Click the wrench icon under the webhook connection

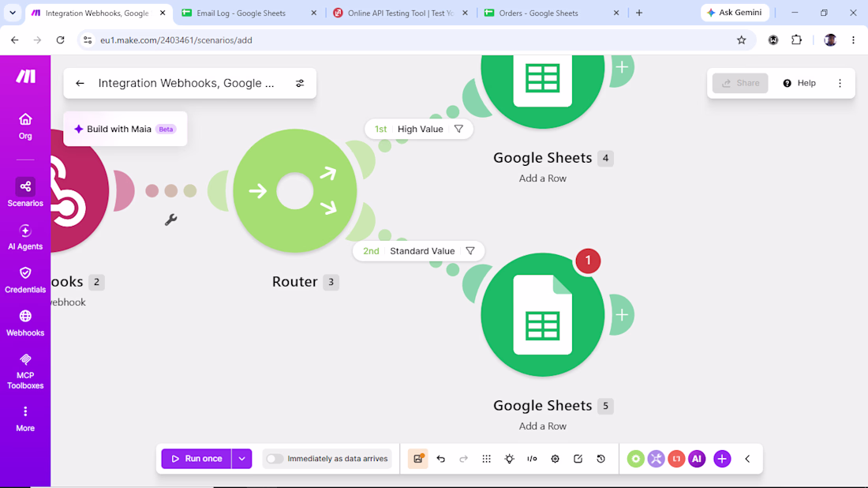[x=170, y=220]
